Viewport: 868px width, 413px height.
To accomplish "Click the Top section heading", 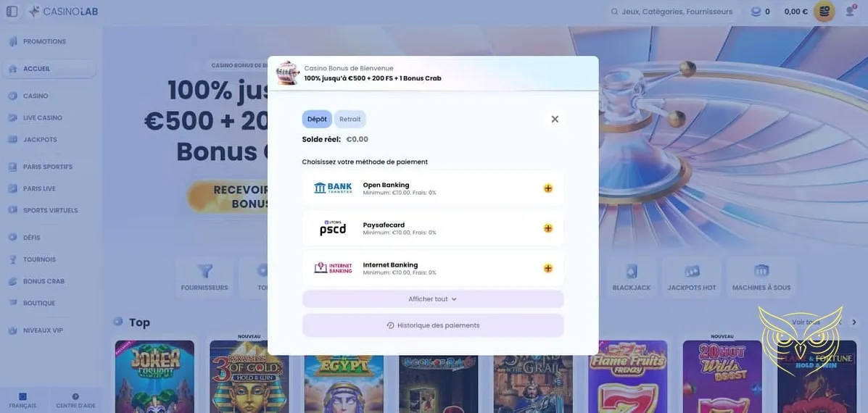I will 139,322.
